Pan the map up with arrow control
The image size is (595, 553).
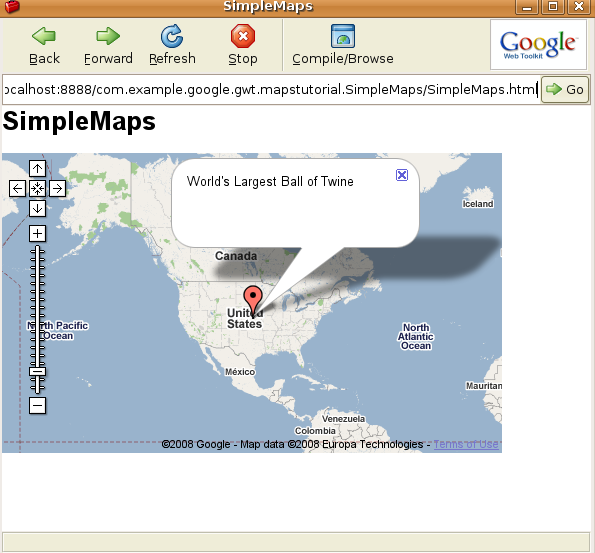tap(37, 169)
